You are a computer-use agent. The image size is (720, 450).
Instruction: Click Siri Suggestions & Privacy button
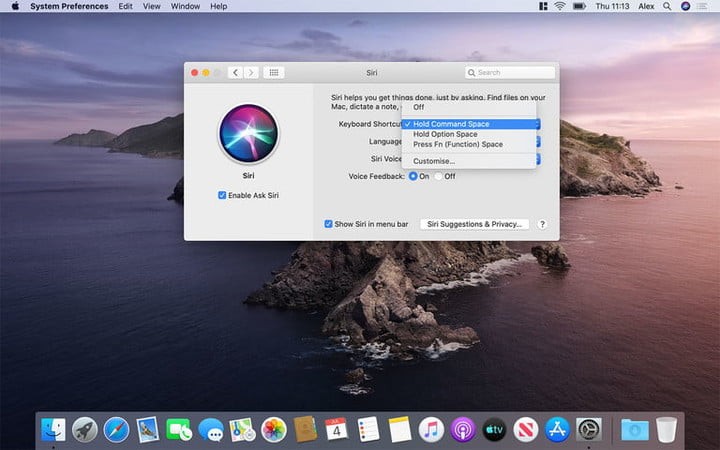point(475,224)
